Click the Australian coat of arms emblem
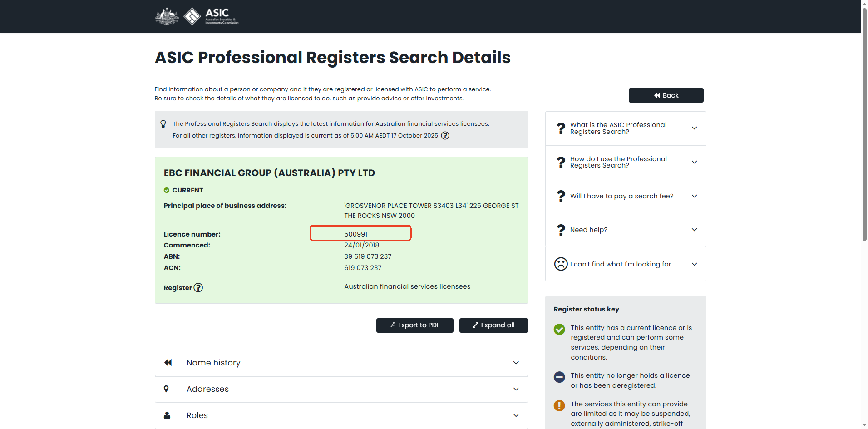The height and width of the screenshot is (429, 868). pos(167,16)
